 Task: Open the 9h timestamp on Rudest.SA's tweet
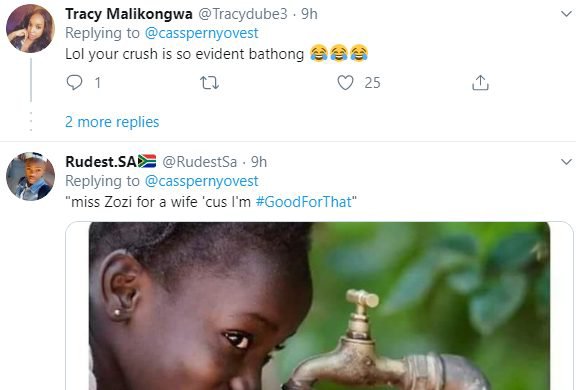coord(259,162)
